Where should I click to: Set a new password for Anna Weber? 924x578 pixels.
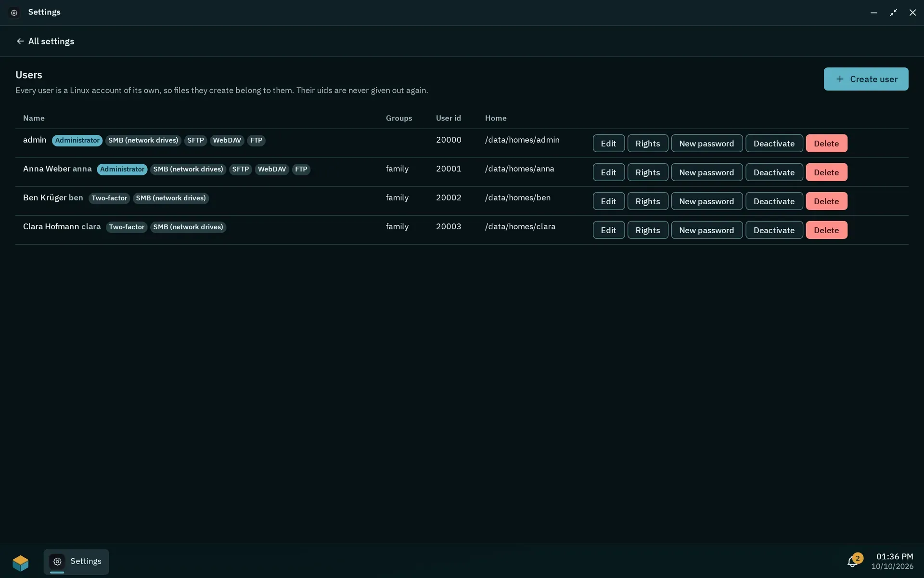(706, 172)
